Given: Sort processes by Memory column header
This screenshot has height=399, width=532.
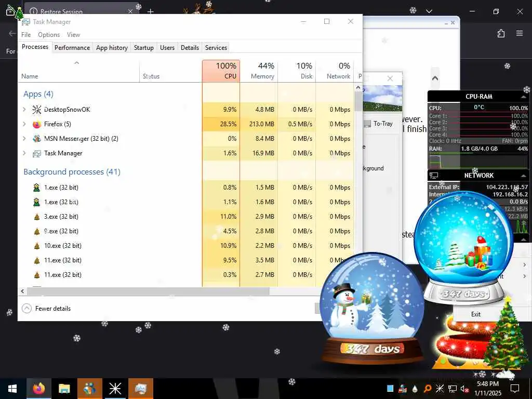Looking at the screenshot, I should [259, 71].
